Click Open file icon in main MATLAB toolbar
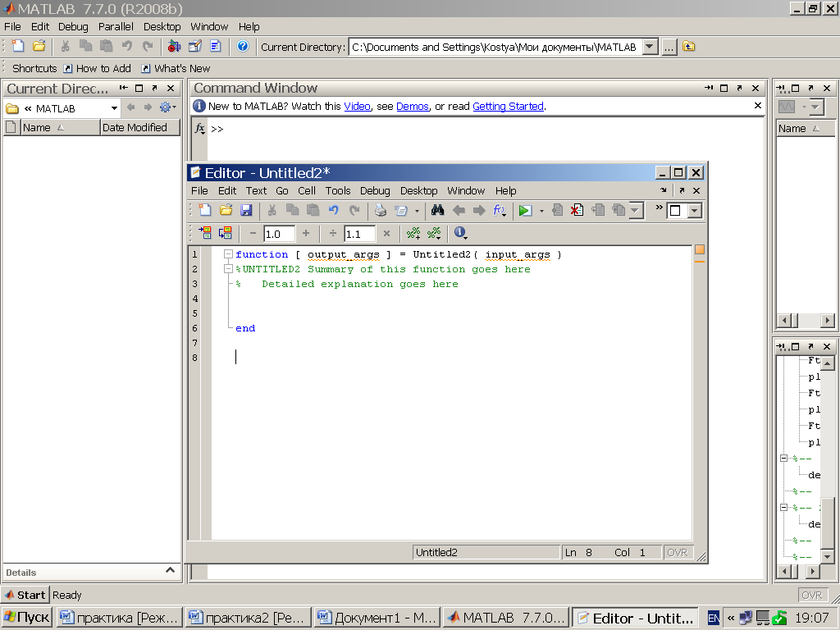 pyautogui.click(x=39, y=47)
